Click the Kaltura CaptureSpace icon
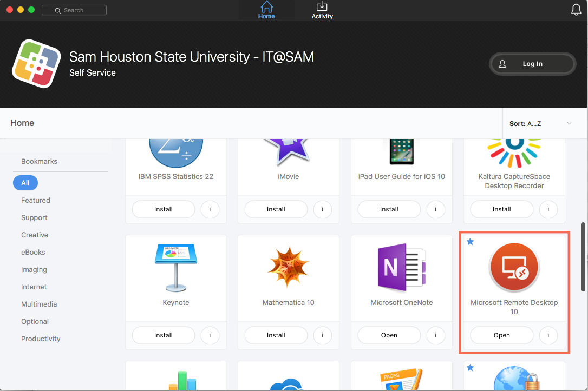Image resolution: width=588 pixels, height=391 pixels. (x=514, y=153)
